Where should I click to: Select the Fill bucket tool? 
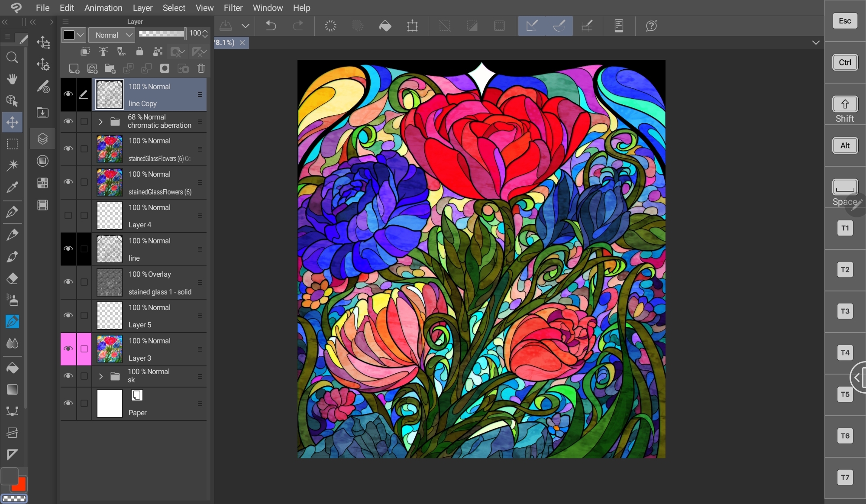[x=12, y=368]
